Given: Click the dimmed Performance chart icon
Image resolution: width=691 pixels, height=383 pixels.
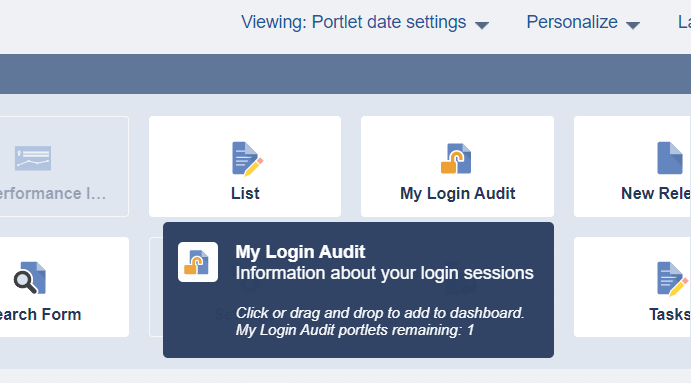Looking at the screenshot, I should pos(33,158).
